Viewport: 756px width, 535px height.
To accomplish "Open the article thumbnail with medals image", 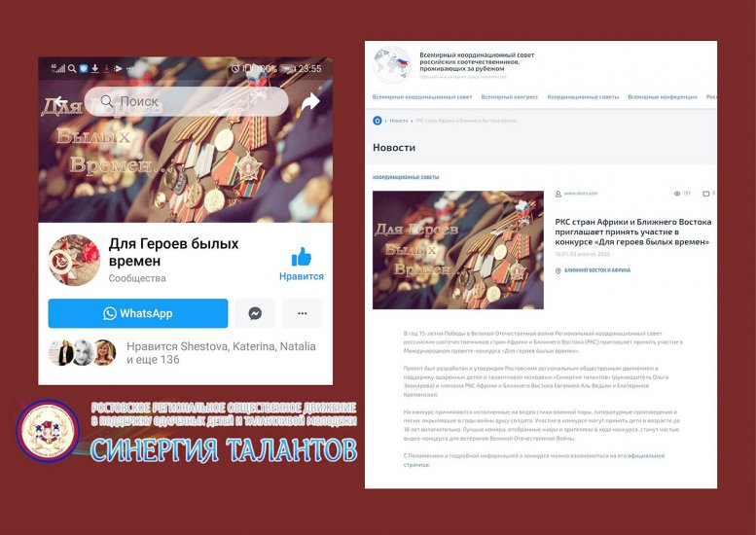I will coord(458,250).
